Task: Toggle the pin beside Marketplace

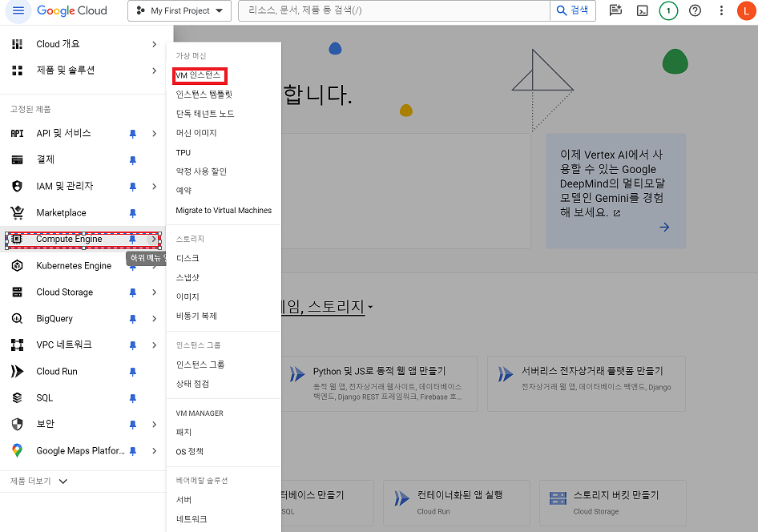Action: pyautogui.click(x=132, y=213)
